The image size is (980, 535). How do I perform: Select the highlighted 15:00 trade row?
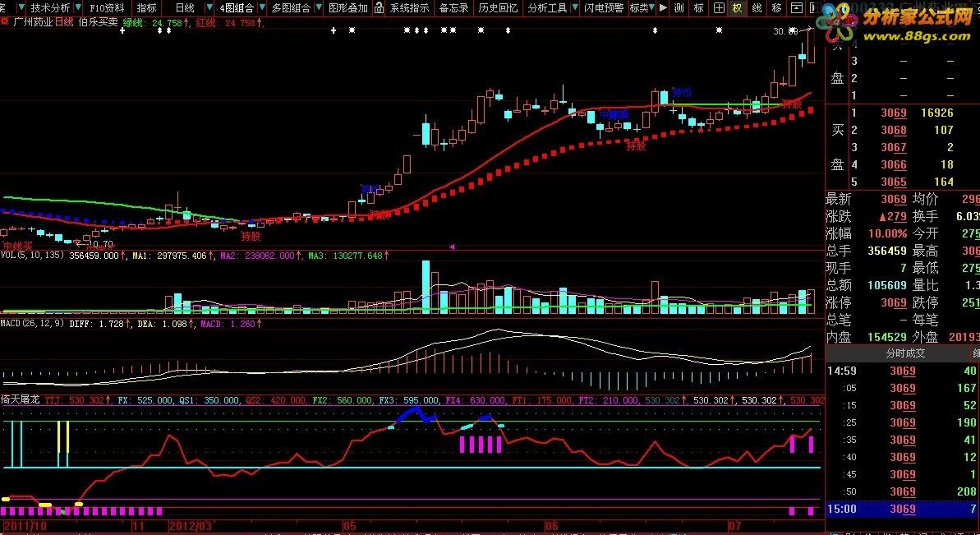click(903, 509)
